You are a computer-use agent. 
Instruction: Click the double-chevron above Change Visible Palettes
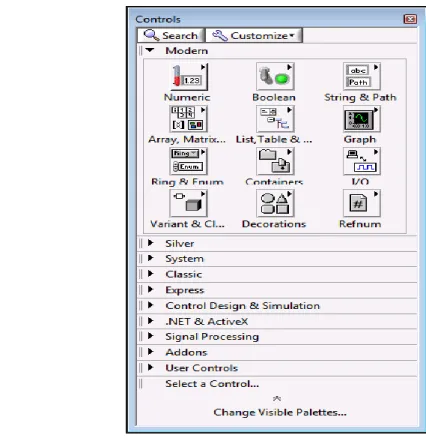(277, 398)
